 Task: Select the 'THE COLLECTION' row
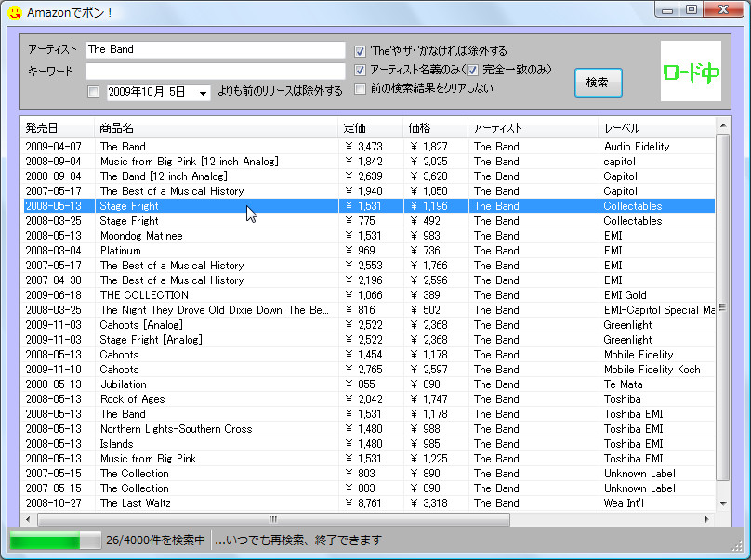[x=369, y=294]
